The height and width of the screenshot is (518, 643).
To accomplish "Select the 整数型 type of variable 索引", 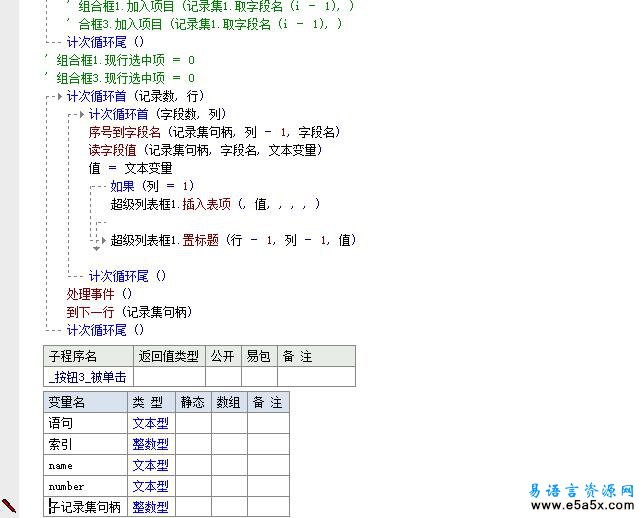I will click(x=150, y=444).
